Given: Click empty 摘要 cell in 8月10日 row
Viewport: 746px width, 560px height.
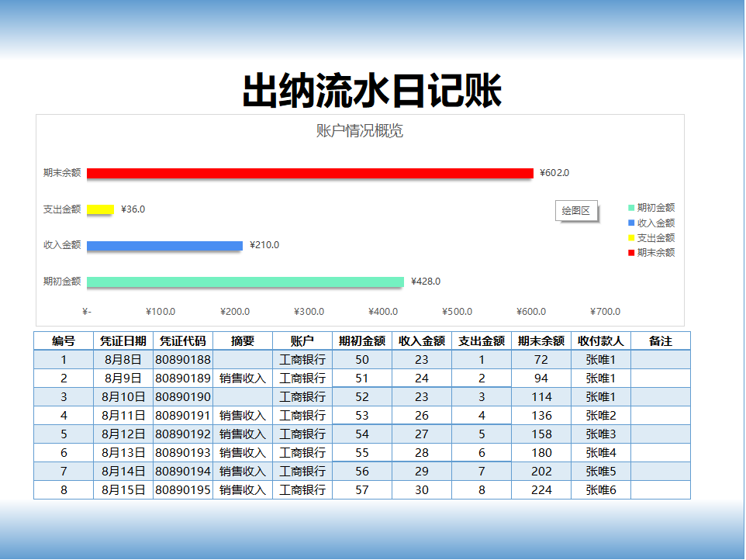Looking at the screenshot, I should pos(243,397).
